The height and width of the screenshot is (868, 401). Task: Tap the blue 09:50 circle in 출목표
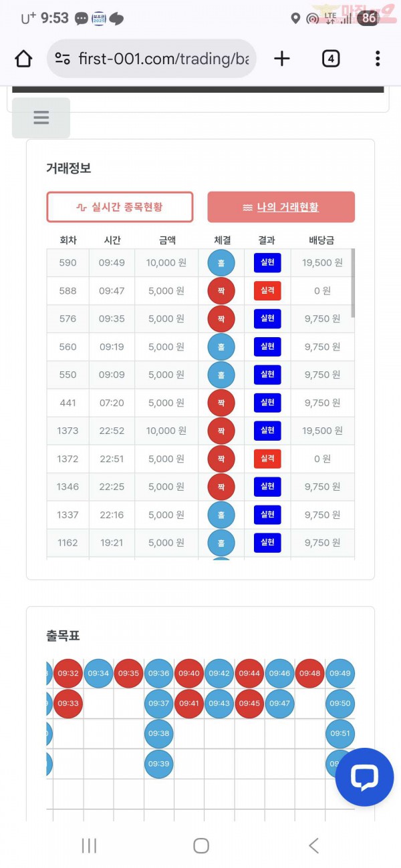[340, 703]
